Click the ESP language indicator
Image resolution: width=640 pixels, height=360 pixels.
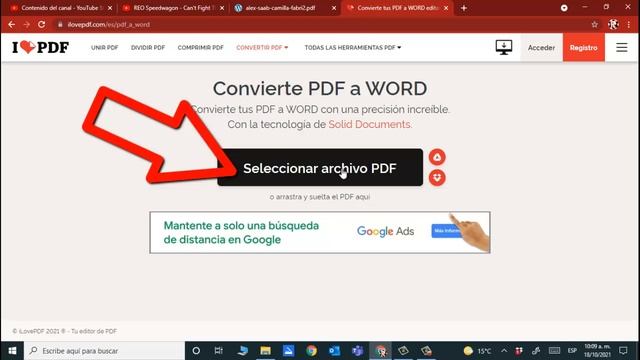(572, 351)
